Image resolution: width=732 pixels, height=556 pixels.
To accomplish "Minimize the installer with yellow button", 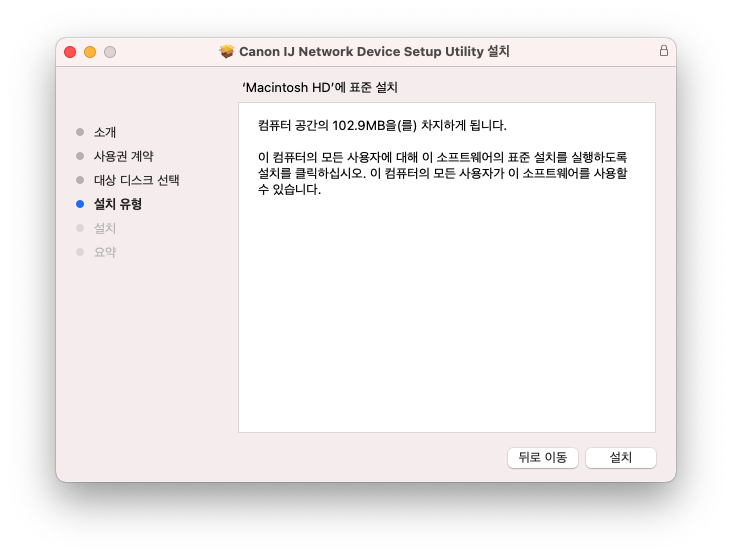I will 90,52.
